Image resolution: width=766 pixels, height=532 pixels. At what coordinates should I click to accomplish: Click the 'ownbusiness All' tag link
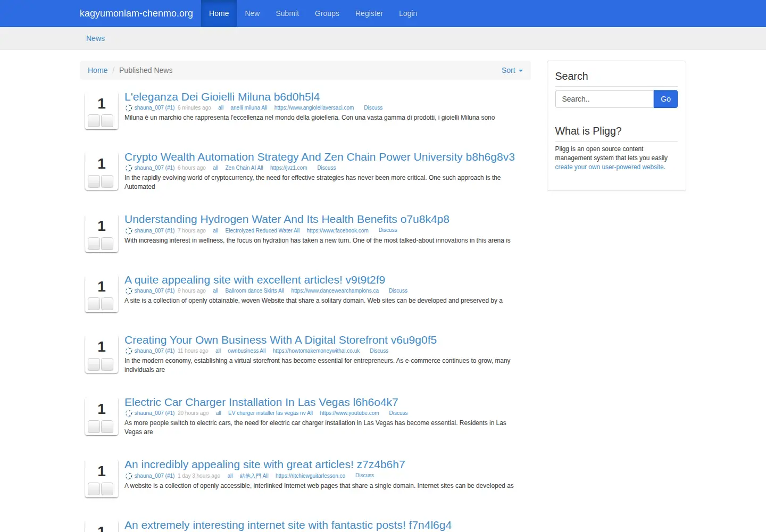(247, 351)
